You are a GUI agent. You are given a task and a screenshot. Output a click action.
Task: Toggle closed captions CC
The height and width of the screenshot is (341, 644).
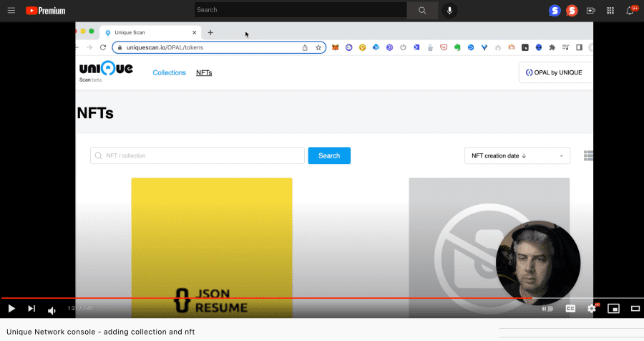pos(570,309)
